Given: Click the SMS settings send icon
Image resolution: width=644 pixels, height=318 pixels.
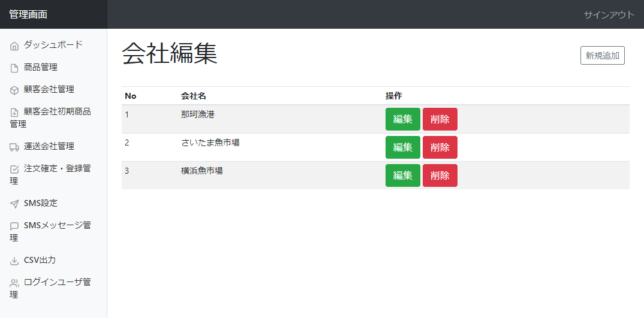Looking at the screenshot, I should (14, 204).
